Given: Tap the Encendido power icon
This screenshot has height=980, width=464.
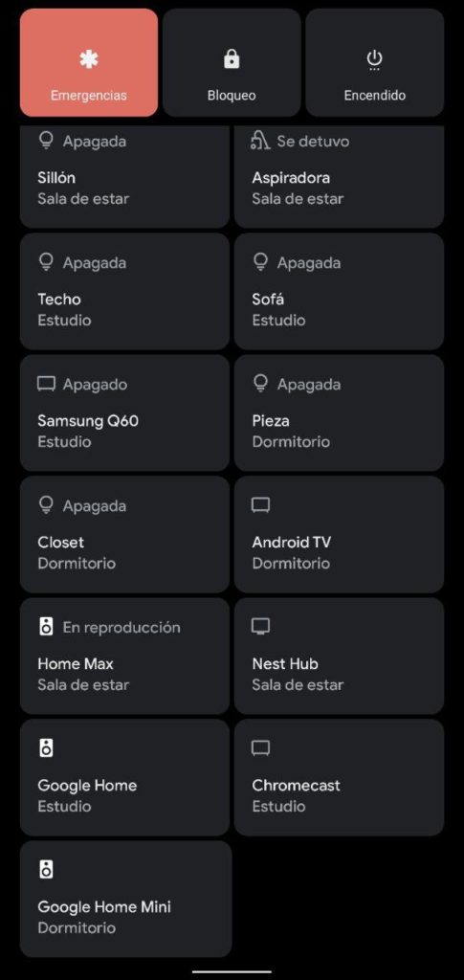Looking at the screenshot, I should click(x=374, y=60).
